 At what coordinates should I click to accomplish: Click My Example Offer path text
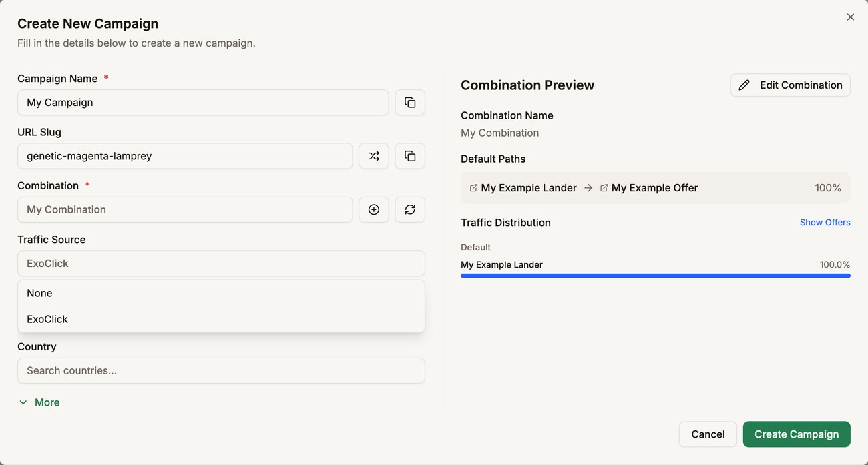click(654, 188)
